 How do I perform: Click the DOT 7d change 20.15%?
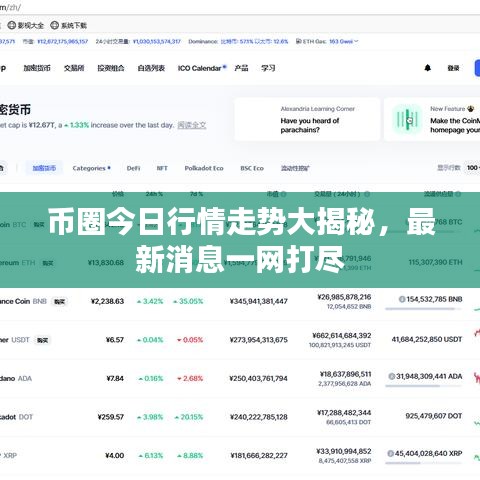pos(189,417)
